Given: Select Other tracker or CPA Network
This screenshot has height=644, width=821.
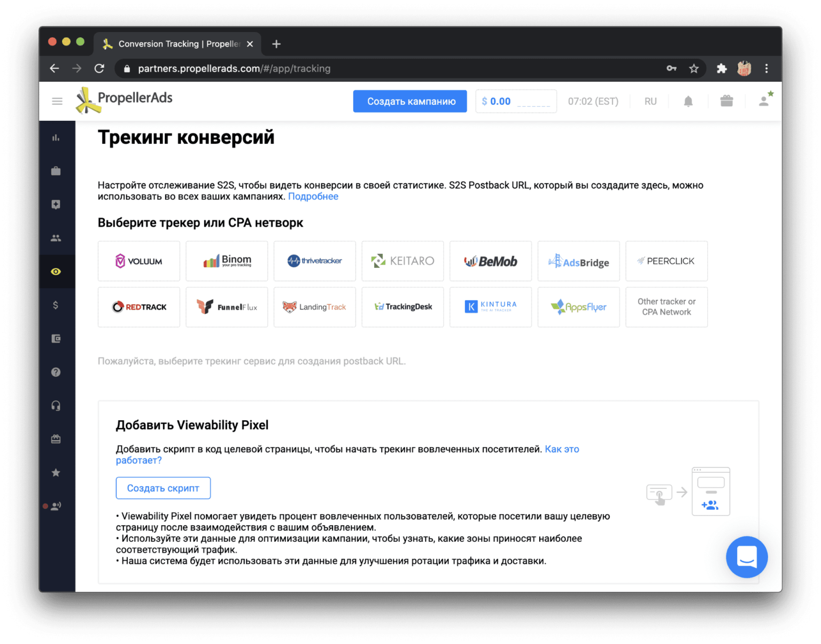Looking at the screenshot, I should point(667,307).
